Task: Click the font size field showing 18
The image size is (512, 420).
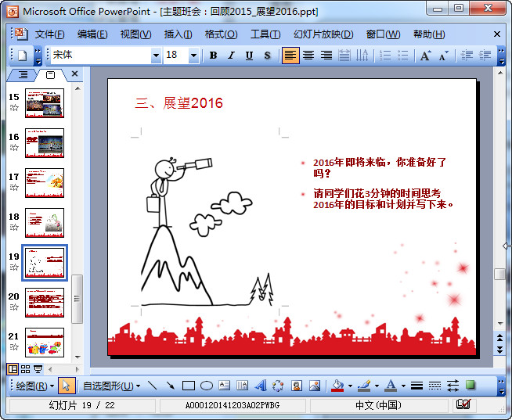Action: click(x=176, y=56)
